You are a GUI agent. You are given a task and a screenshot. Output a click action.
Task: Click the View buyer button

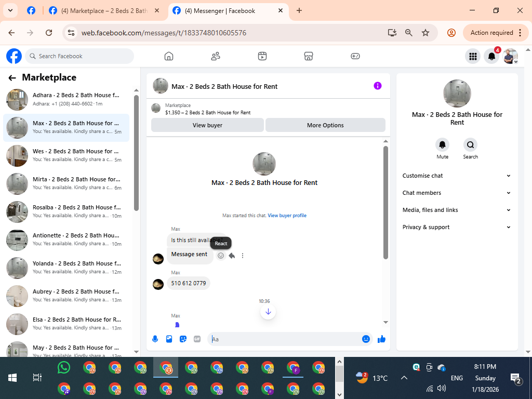pos(207,125)
